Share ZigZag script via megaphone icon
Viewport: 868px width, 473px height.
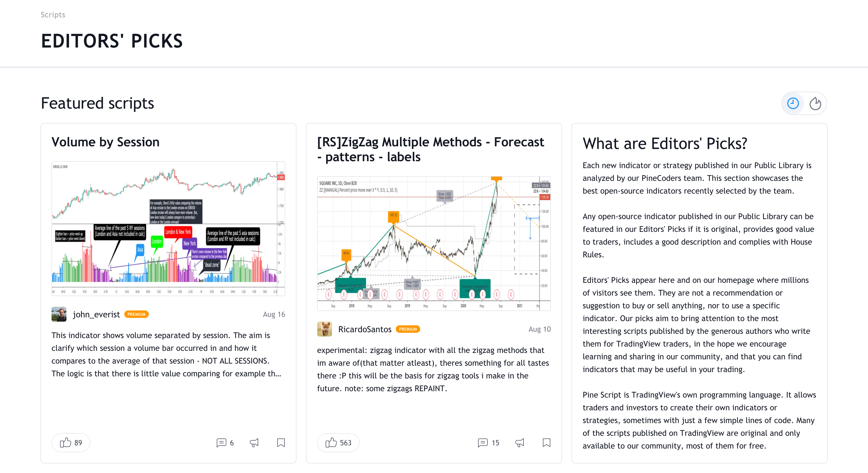click(x=520, y=442)
